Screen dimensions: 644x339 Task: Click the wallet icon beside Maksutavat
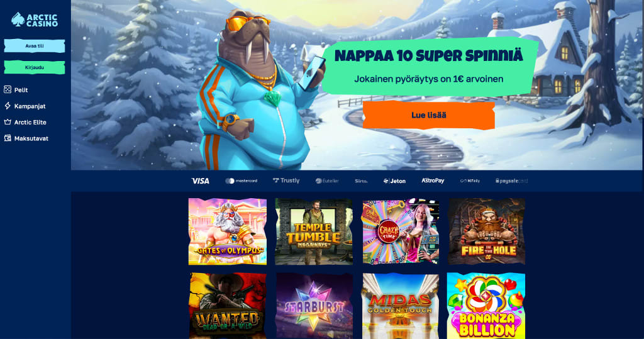click(x=8, y=138)
